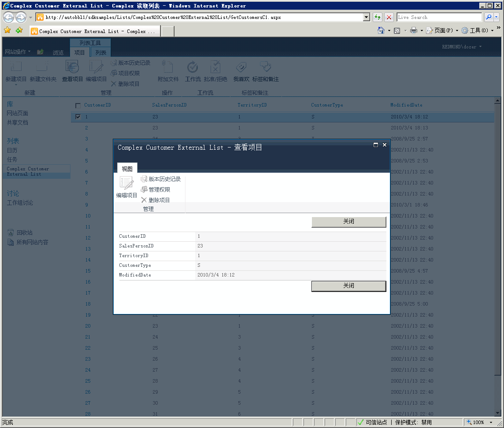The image size is (504, 428).
Task: Open the recent pages dropdown arrow
Action: 30,17
